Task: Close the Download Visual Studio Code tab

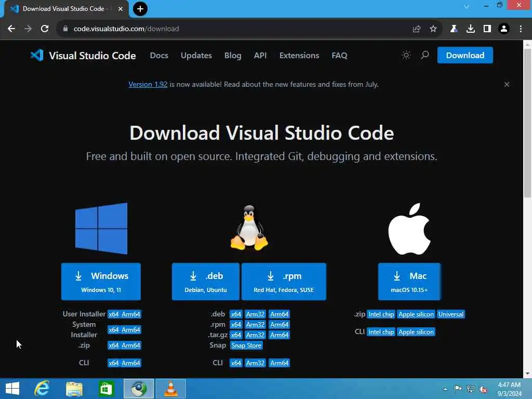Action: [121, 9]
